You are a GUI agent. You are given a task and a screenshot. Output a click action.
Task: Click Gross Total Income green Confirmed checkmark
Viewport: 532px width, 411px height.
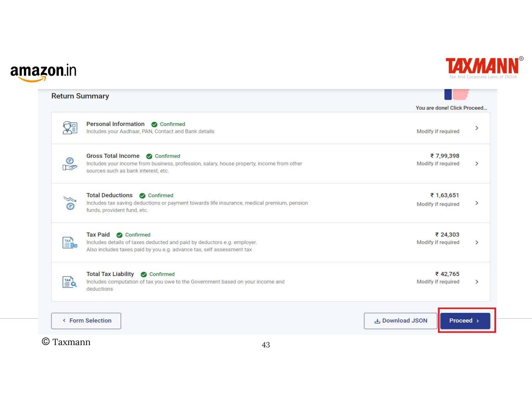pos(149,156)
